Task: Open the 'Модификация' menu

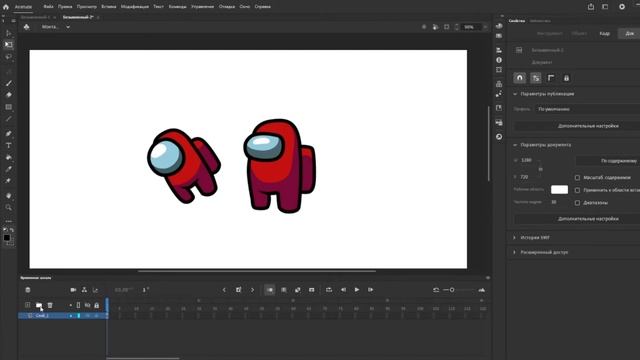Action: click(x=135, y=7)
